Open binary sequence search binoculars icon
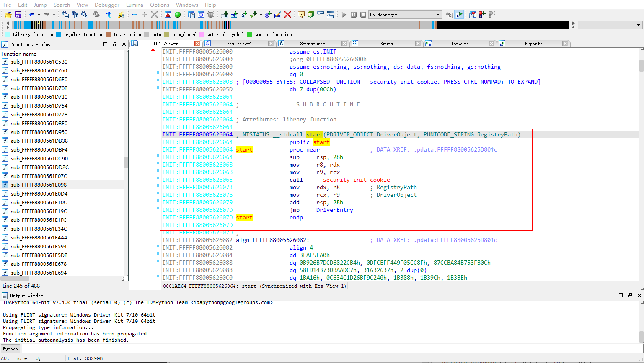The height and width of the screenshot is (363, 644). click(x=85, y=15)
